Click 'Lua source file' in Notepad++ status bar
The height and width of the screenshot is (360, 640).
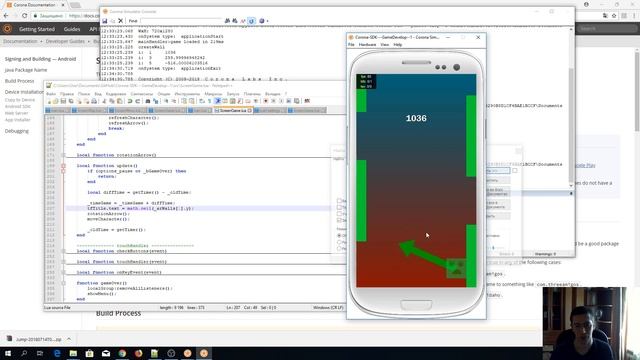(x=57, y=308)
